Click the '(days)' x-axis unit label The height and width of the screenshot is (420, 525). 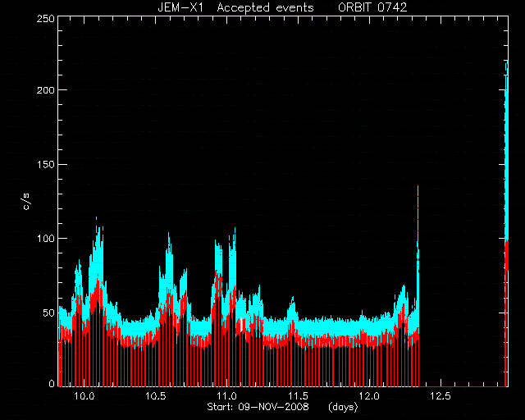343,407
